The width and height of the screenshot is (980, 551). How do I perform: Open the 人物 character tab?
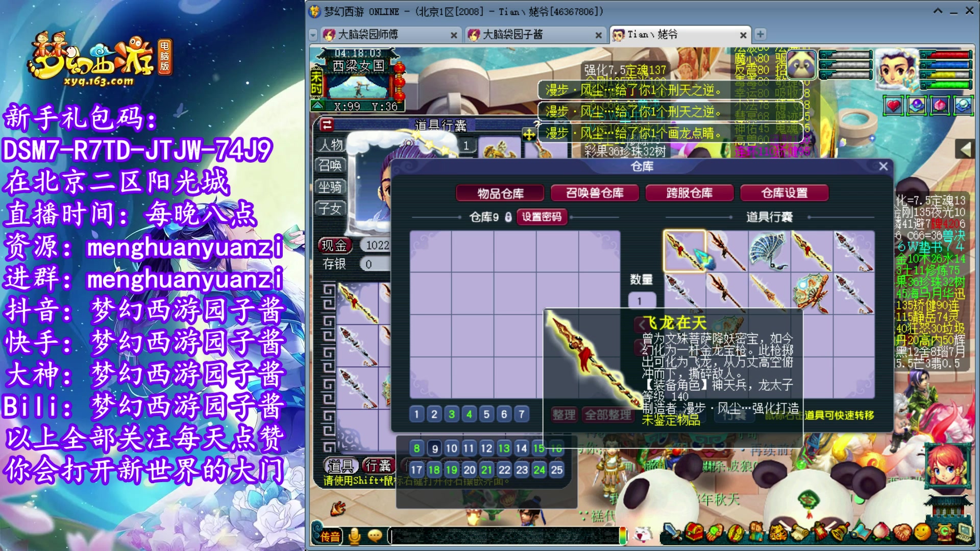[x=331, y=145]
